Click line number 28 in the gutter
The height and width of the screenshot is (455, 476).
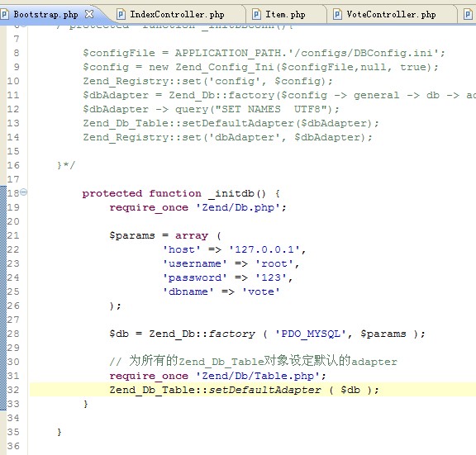click(13, 334)
